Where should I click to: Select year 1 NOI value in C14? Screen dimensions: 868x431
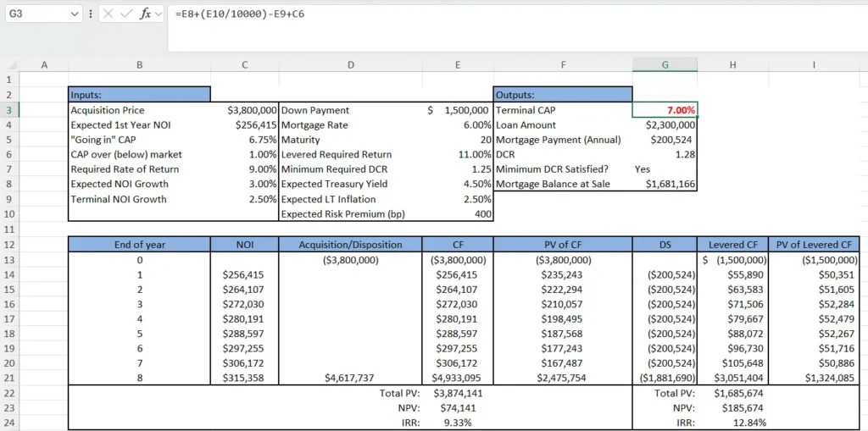[245, 274]
